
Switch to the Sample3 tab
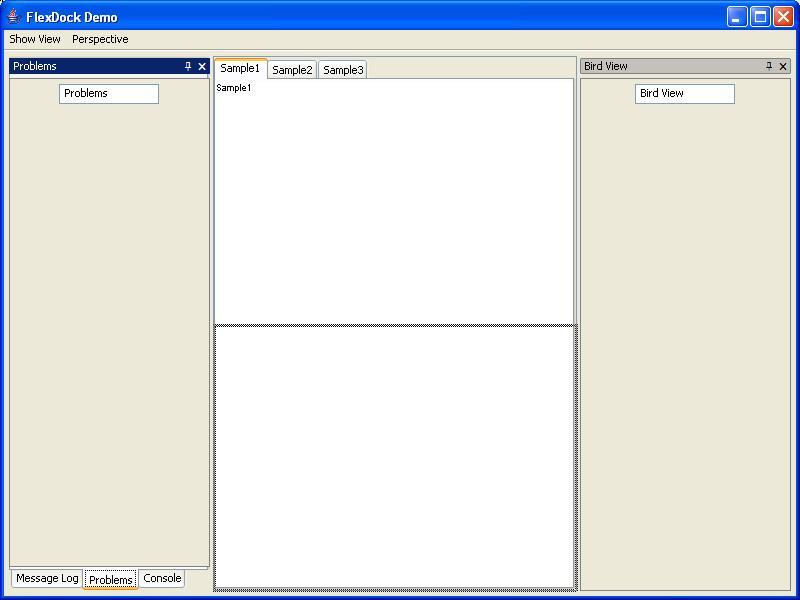click(x=343, y=70)
